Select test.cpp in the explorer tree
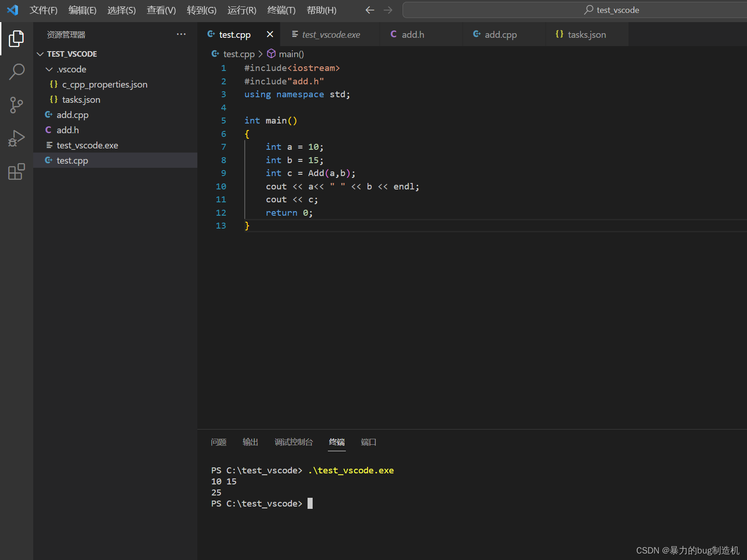This screenshot has height=560, width=747. coord(115,160)
